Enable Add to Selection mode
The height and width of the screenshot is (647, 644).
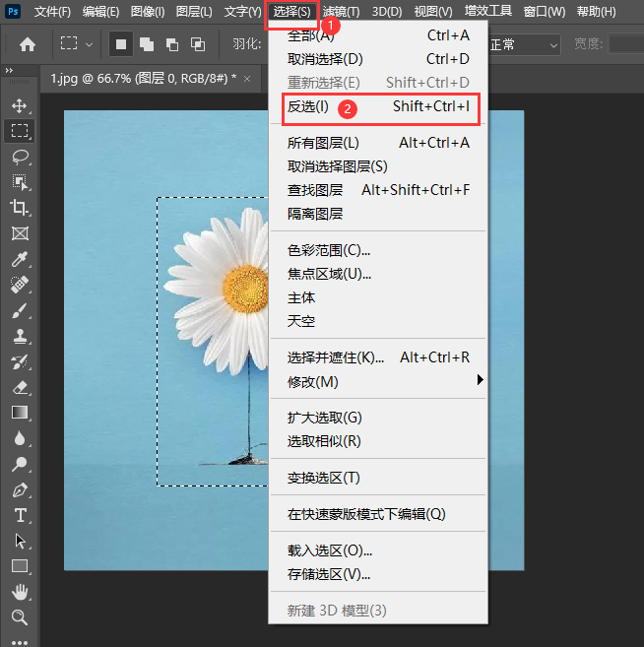pyautogui.click(x=147, y=44)
